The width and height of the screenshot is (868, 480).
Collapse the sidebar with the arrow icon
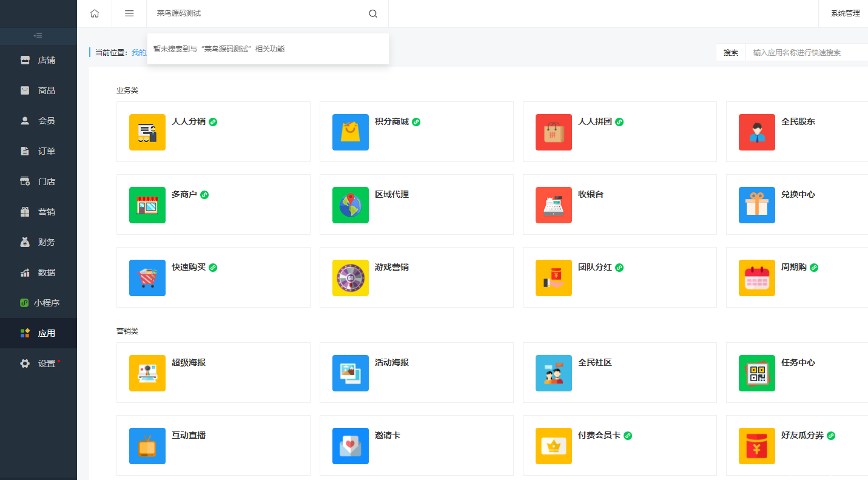point(38,36)
